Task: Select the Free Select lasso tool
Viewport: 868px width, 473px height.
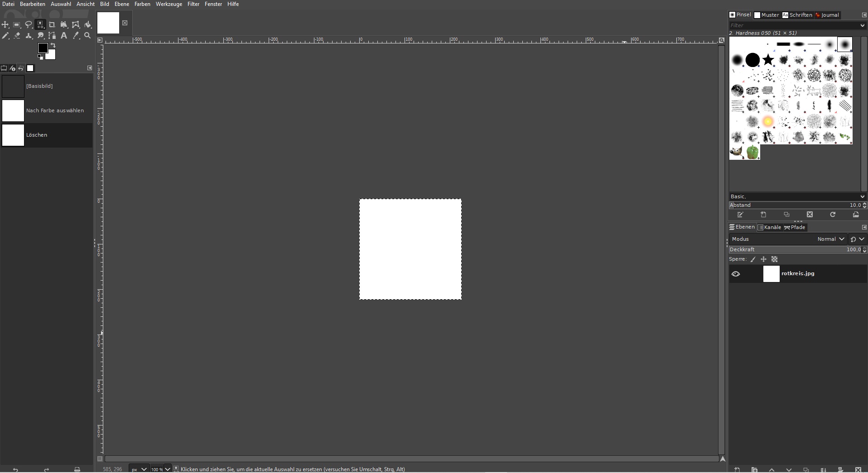Action: point(29,25)
